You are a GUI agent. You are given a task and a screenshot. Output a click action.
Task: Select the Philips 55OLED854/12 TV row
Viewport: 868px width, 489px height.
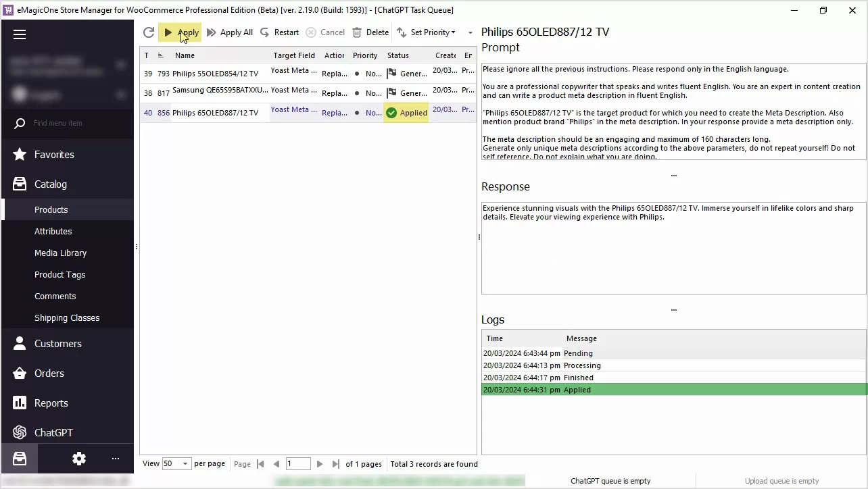[215, 74]
